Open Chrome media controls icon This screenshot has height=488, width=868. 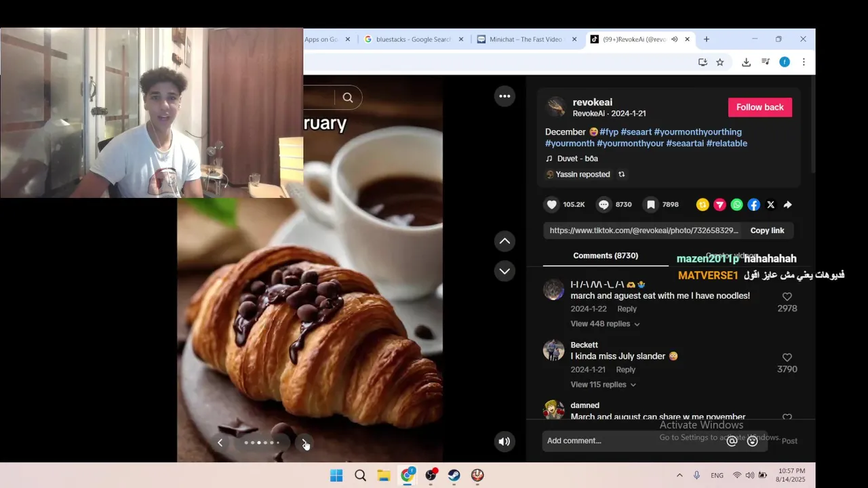[x=765, y=62]
